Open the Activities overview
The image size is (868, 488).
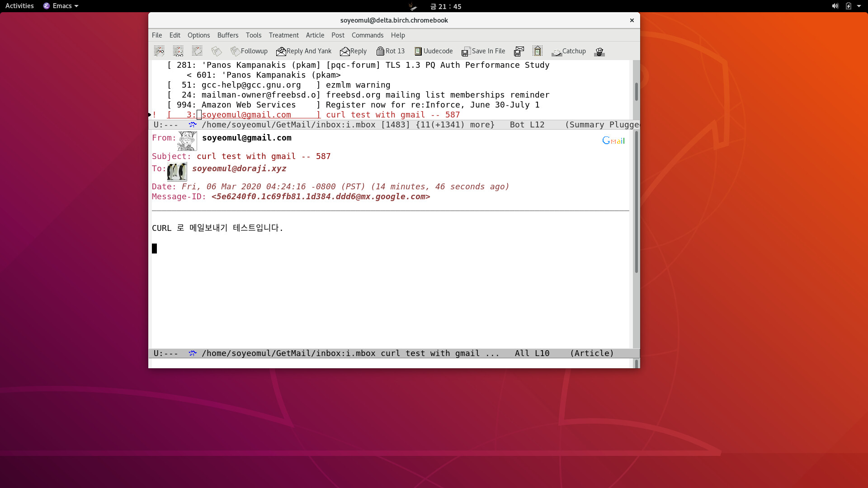tap(19, 6)
